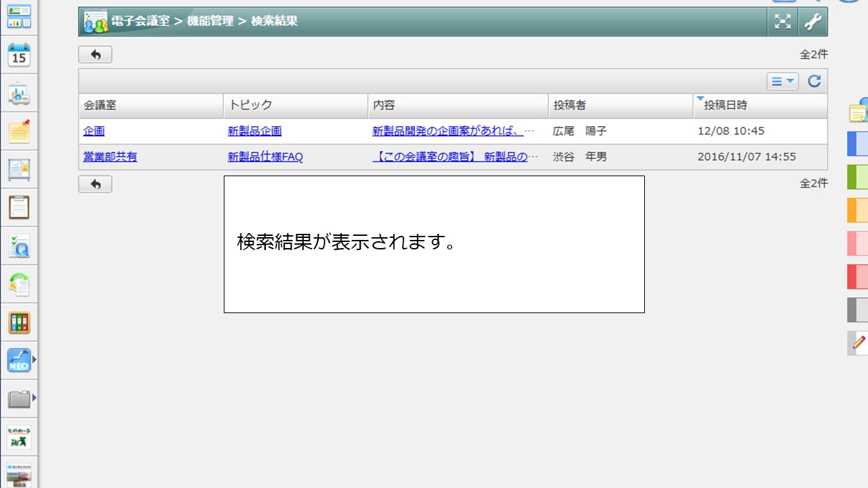Screen dimensions: 868x488
Task: Open the colored binders cabinet icon
Action: click(x=19, y=323)
